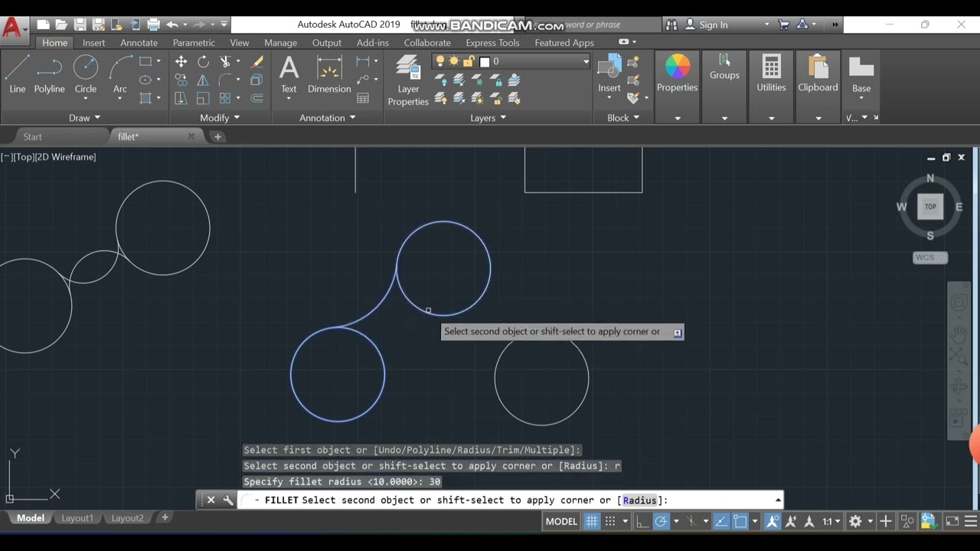Select the Offset tool
Screen dimensions: 980x551
point(257,98)
